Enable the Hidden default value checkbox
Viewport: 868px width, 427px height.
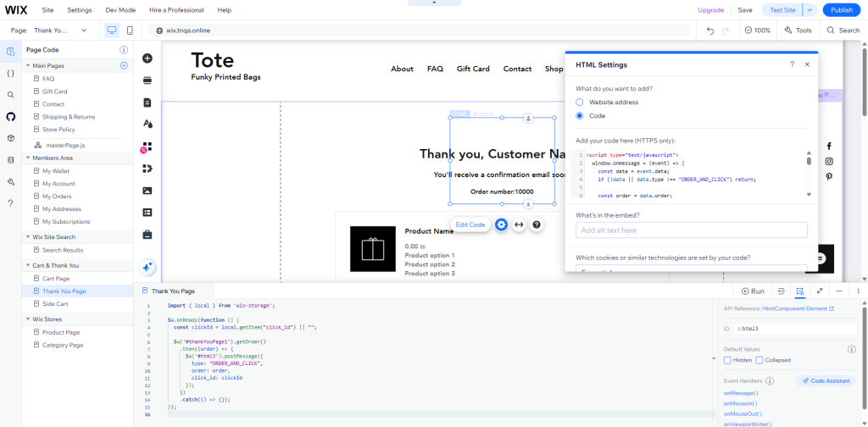pos(727,360)
